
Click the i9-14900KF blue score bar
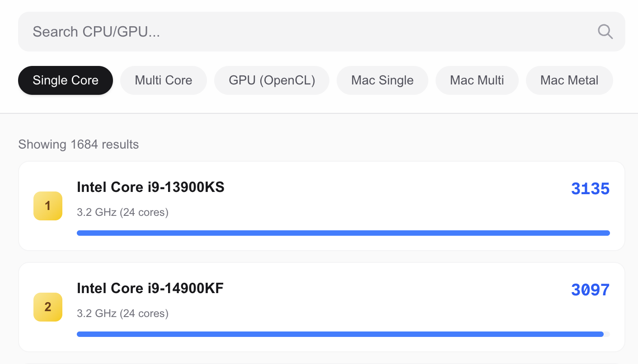[x=340, y=334]
